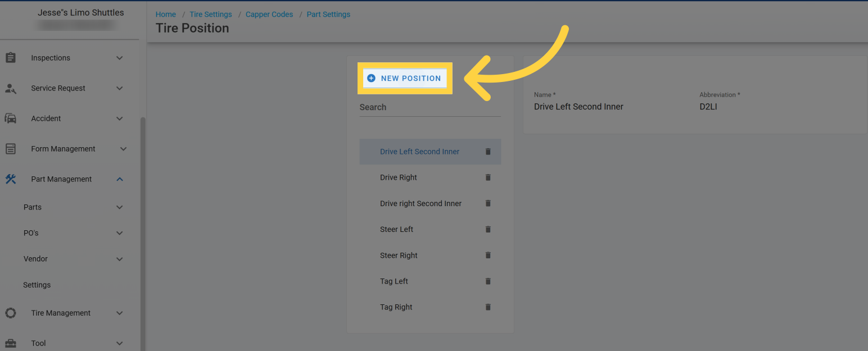Viewport: 868px width, 351px height.
Task: Click the Part Management tools icon
Action: 11,179
